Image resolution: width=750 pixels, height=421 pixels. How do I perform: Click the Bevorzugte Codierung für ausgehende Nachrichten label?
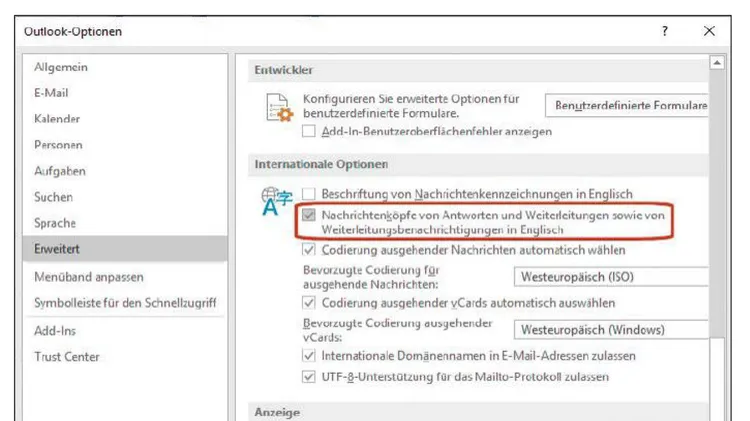click(371, 277)
